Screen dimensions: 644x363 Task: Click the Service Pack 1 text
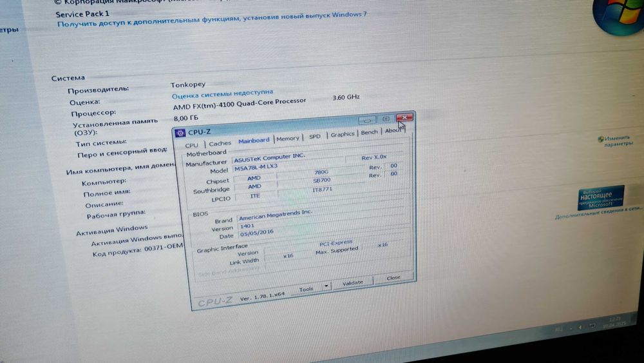point(82,14)
